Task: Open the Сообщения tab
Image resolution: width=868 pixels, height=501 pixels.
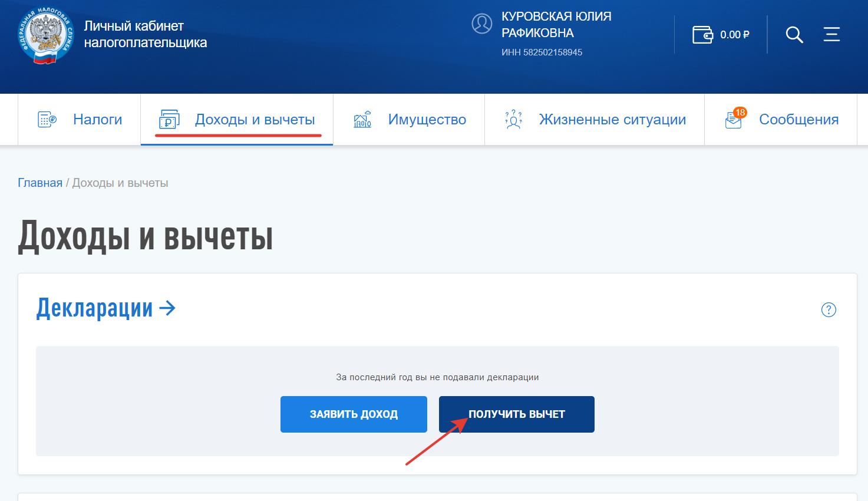Action: click(x=798, y=120)
